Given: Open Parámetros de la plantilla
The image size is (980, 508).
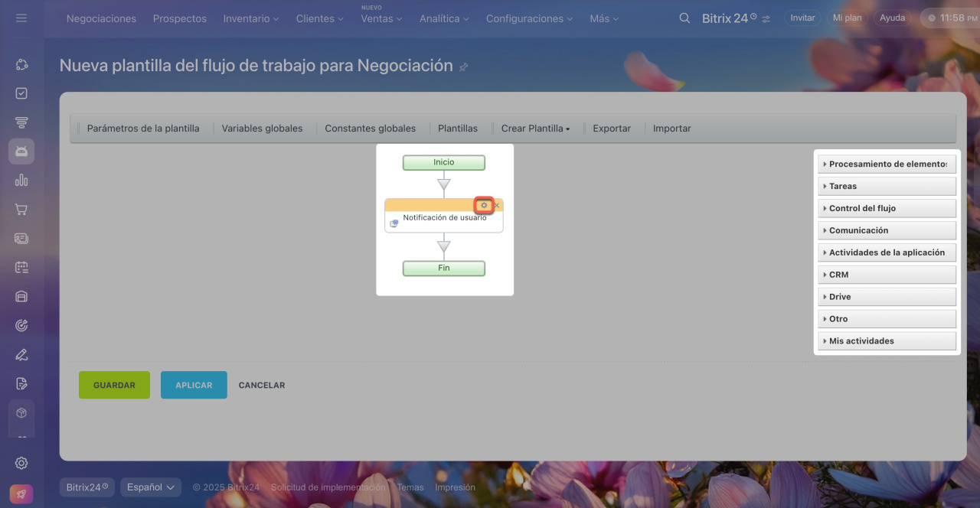Looking at the screenshot, I should pyautogui.click(x=143, y=129).
